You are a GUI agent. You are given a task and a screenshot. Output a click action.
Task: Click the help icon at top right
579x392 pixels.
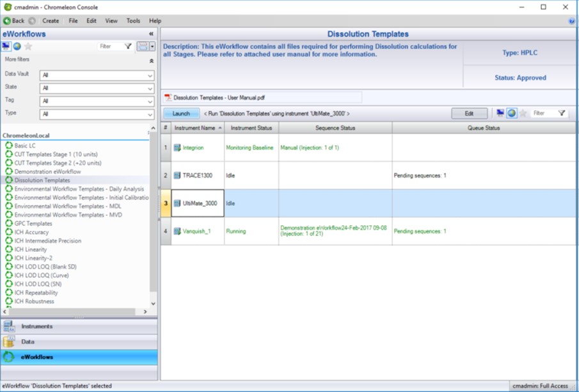pos(572,21)
